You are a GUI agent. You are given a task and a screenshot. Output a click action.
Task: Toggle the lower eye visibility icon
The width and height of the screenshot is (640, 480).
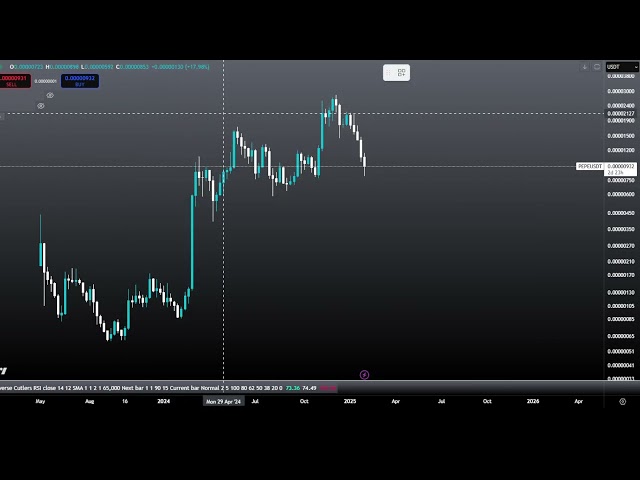(41, 105)
